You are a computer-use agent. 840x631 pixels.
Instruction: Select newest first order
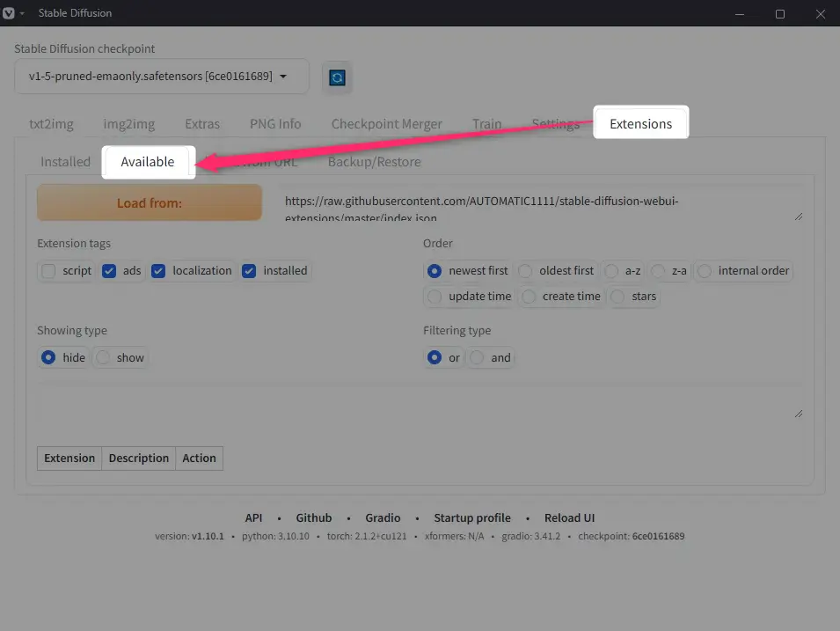435,271
